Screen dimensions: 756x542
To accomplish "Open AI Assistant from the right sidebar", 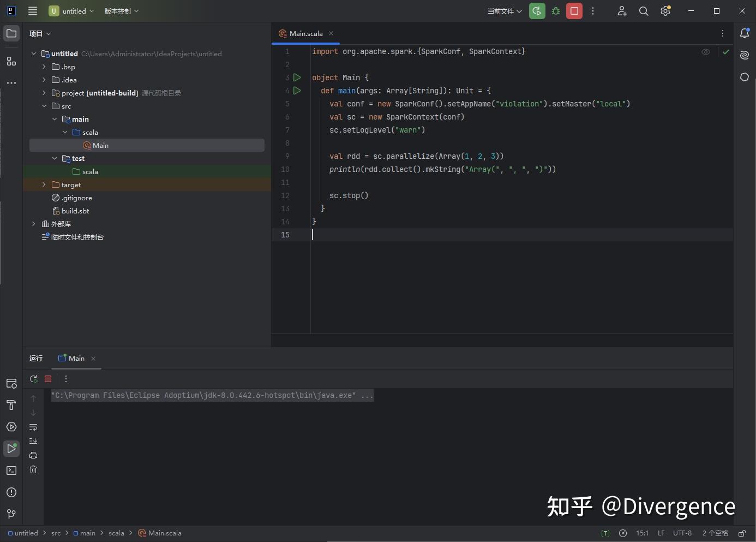I will [744, 55].
